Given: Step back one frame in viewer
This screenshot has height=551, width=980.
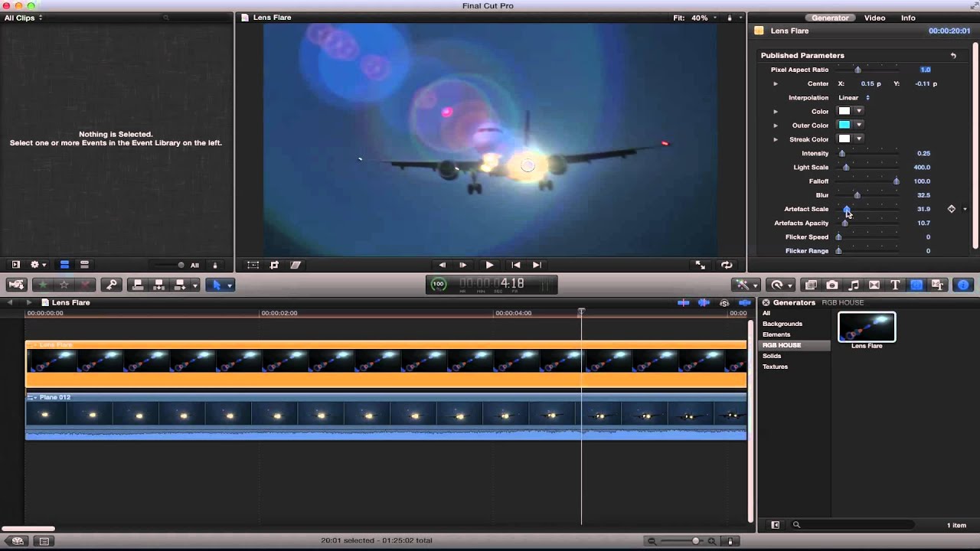Looking at the screenshot, I should [442, 265].
